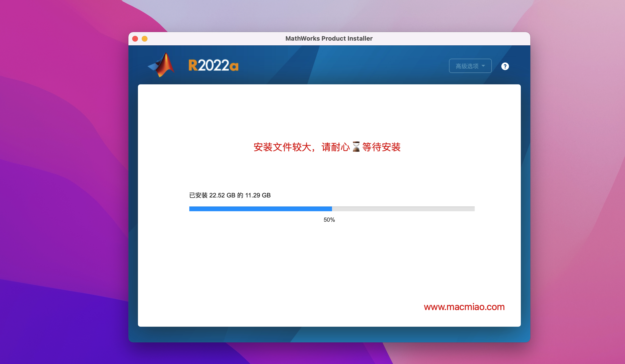Click the R2022a release logo
The width and height of the screenshot is (625, 364).
213,65
